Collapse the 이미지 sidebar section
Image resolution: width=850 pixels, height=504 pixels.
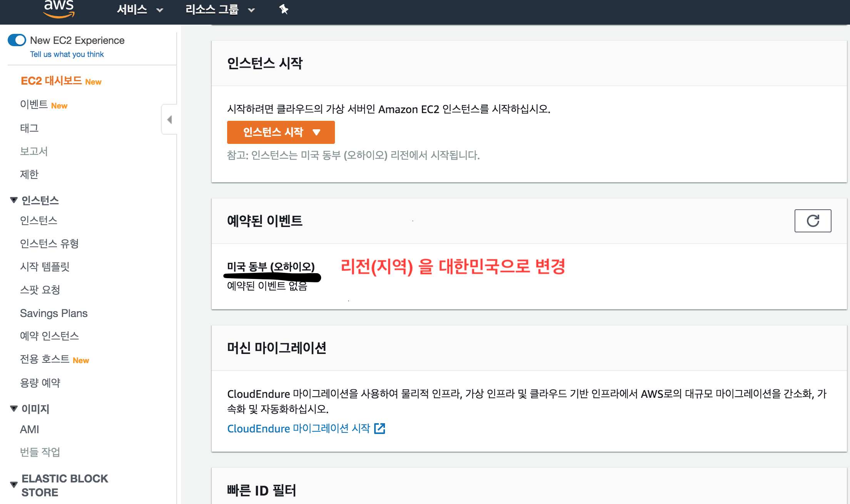pos(14,409)
